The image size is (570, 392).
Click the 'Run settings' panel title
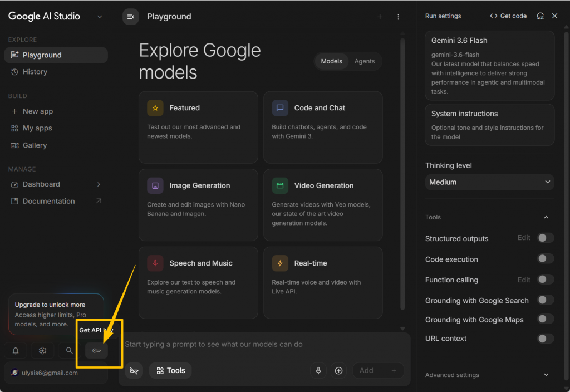pyautogui.click(x=443, y=16)
